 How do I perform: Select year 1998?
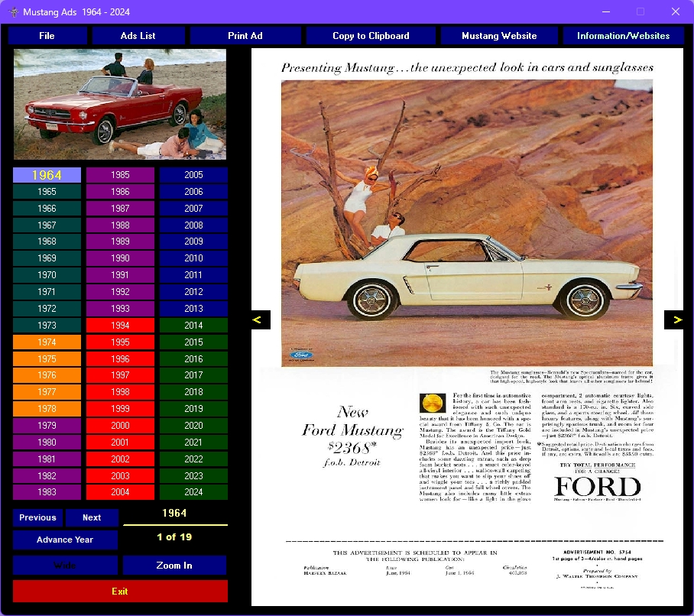click(x=121, y=392)
